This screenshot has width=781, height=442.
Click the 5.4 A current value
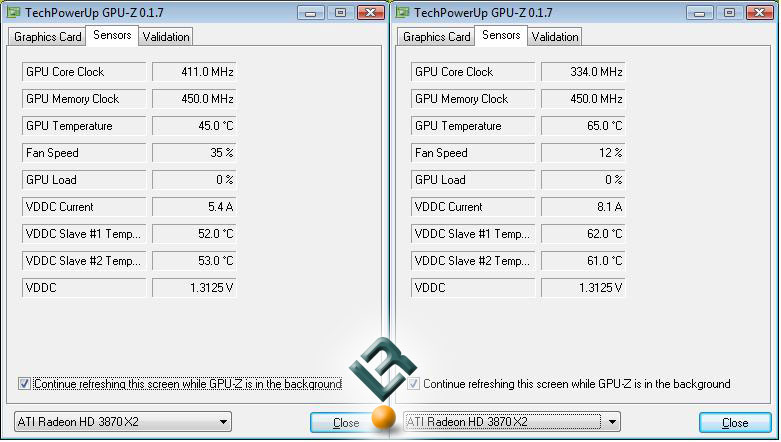point(194,206)
